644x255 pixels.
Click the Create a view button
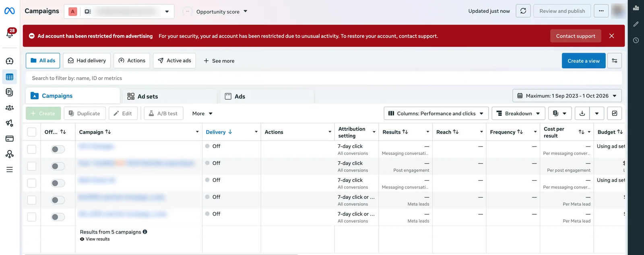pyautogui.click(x=584, y=61)
